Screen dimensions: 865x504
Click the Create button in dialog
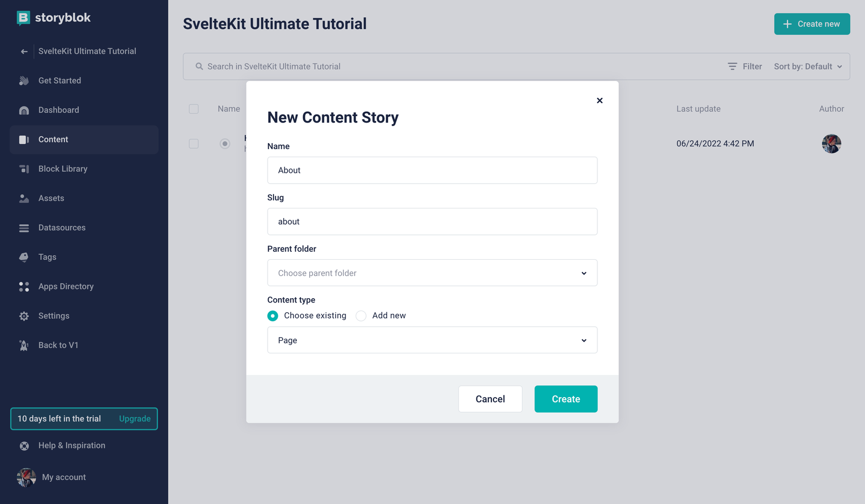[x=566, y=399]
